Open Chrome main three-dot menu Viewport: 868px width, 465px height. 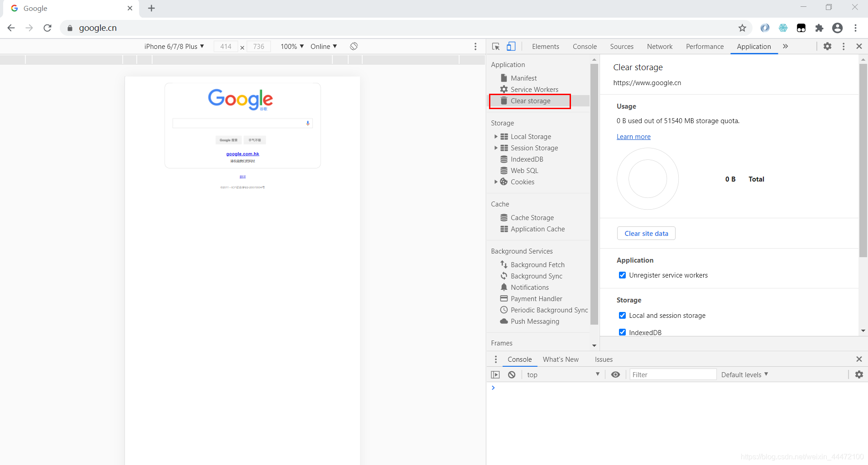855,28
